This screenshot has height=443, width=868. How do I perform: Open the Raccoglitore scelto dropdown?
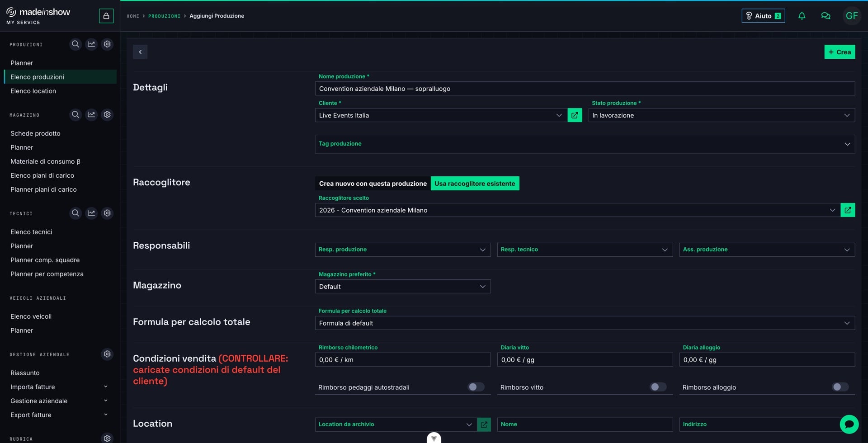coord(577,210)
